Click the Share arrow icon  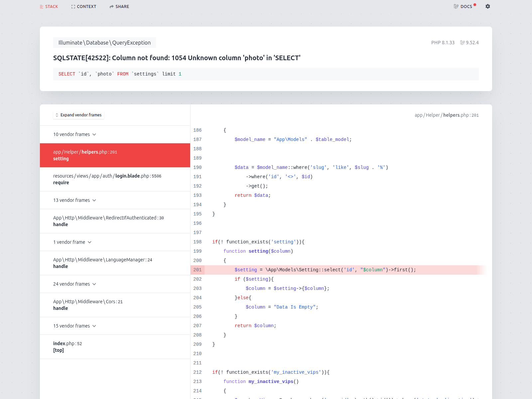pyautogui.click(x=112, y=7)
